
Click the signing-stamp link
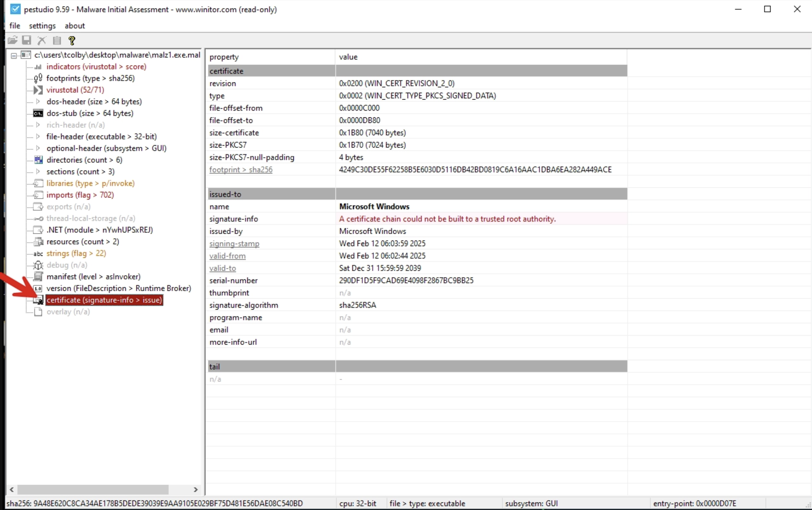tap(234, 244)
